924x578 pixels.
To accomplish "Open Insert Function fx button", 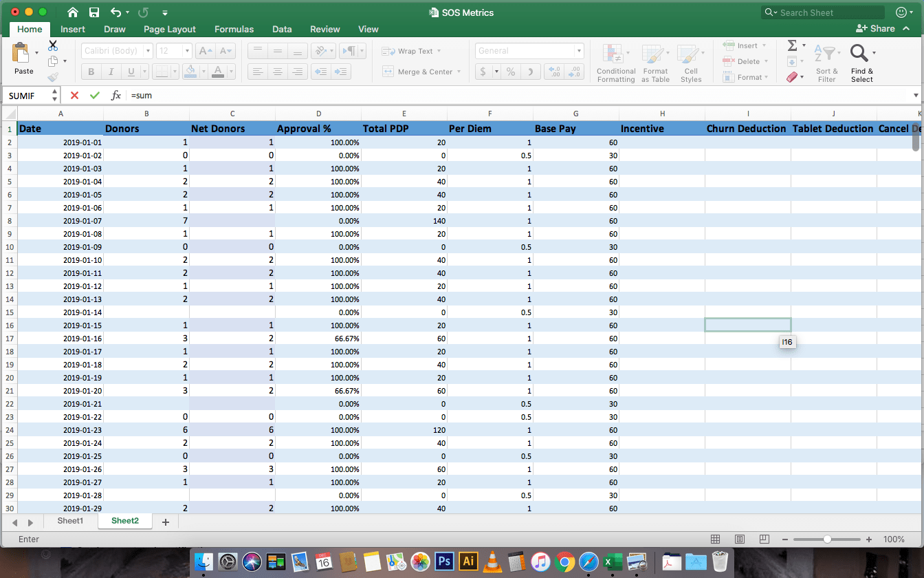I will click(x=115, y=96).
